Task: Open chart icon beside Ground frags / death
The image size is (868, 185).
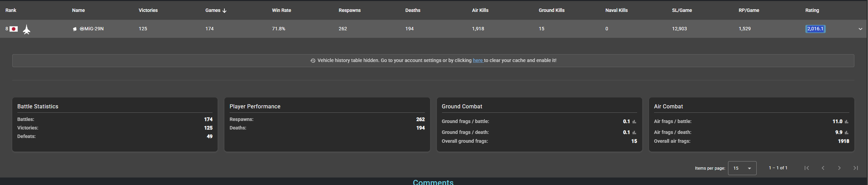Action: tap(634, 133)
